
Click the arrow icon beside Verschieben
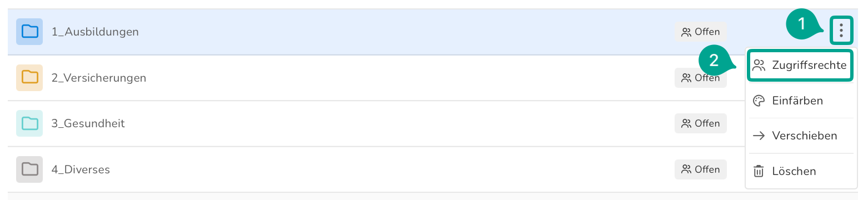coord(759,136)
